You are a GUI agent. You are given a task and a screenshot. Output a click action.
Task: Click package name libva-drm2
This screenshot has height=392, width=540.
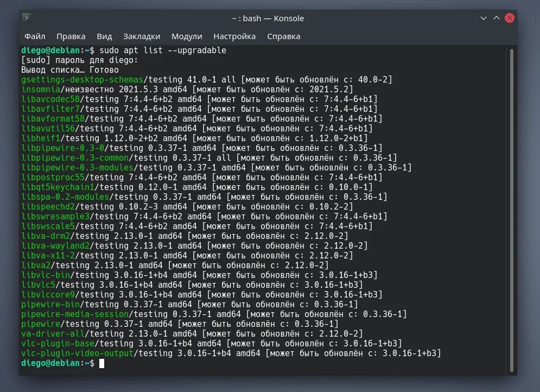[x=46, y=236]
